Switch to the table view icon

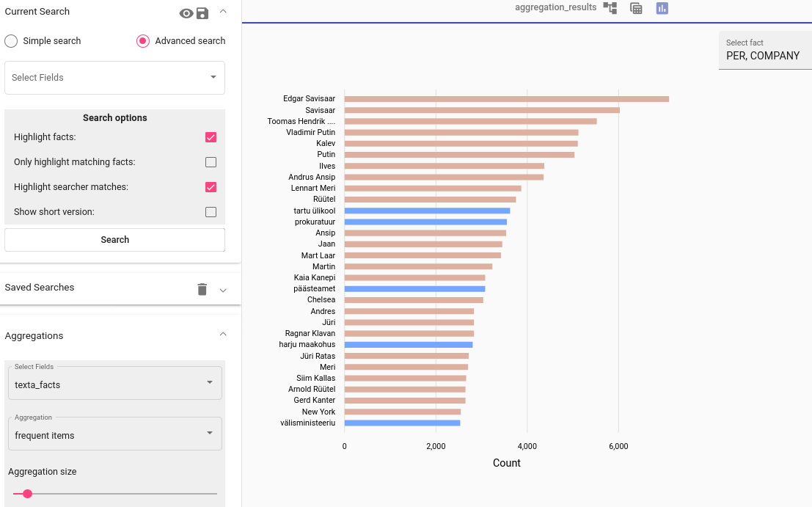click(x=636, y=8)
